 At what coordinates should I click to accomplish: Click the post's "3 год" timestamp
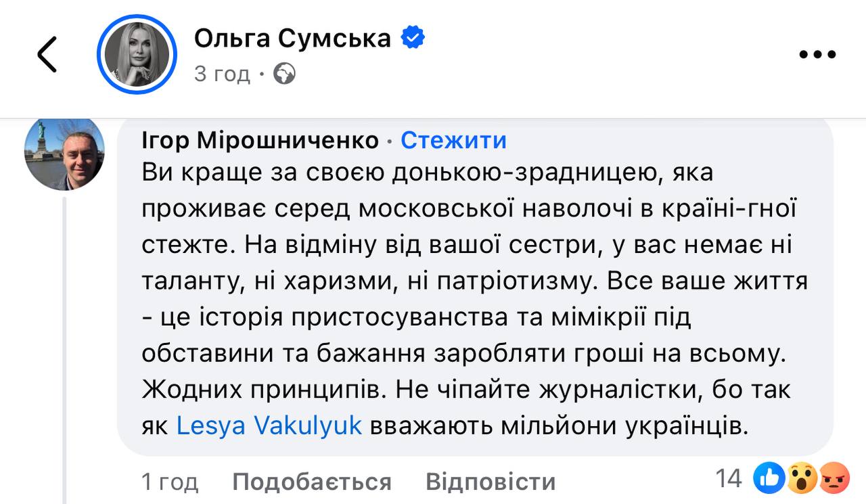coord(222,73)
